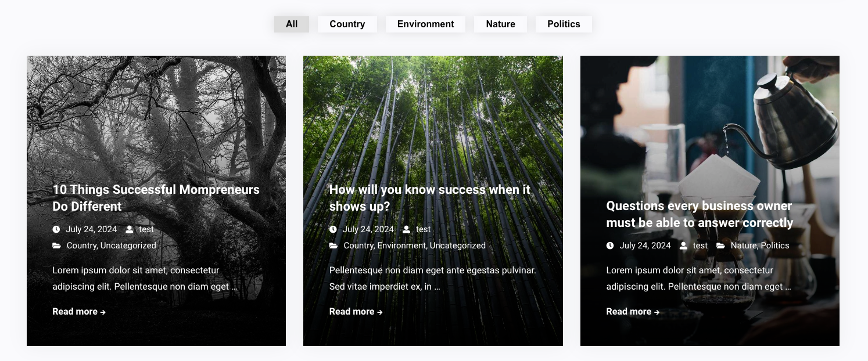The height and width of the screenshot is (361, 868).
Task: Click Read more on 'Questions every business owner' post
Action: pyautogui.click(x=633, y=312)
